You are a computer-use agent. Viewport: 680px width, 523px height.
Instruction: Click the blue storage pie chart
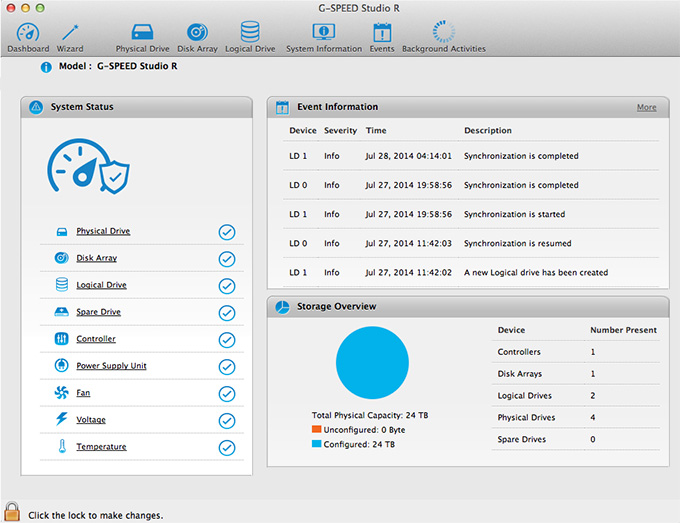(x=372, y=363)
